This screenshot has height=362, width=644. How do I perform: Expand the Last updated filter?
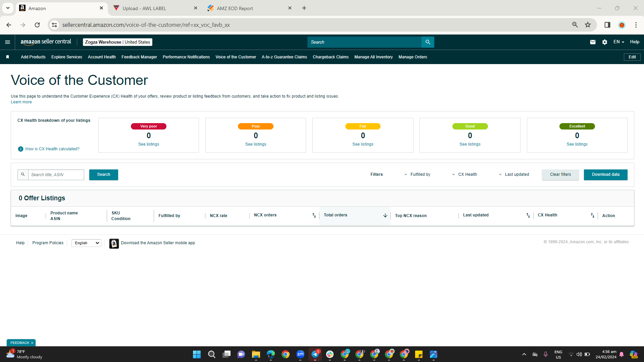coord(514,174)
